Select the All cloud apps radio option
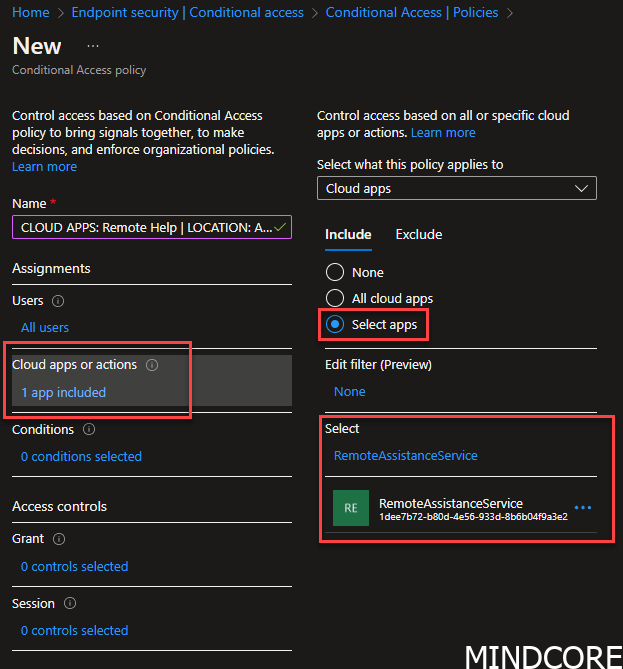The width and height of the screenshot is (623, 669). coord(335,298)
